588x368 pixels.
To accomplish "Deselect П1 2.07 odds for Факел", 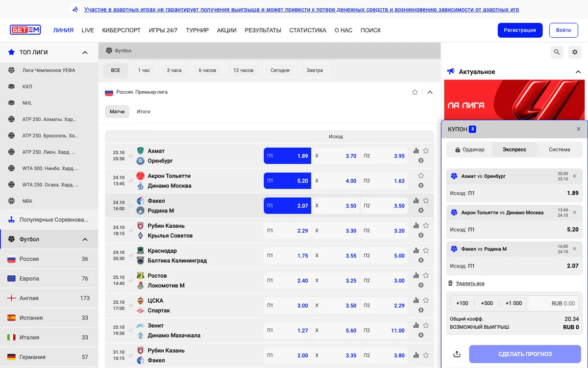I will (x=287, y=206).
